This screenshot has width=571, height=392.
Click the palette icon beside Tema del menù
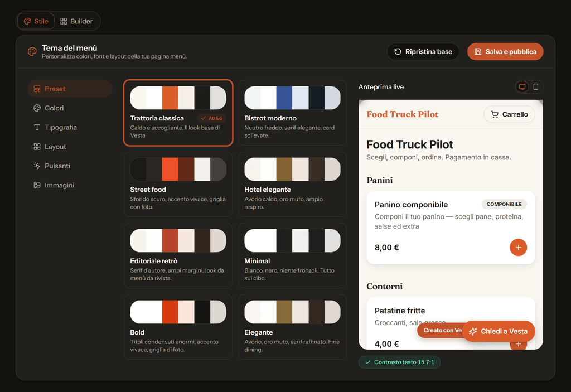tap(32, 52)
